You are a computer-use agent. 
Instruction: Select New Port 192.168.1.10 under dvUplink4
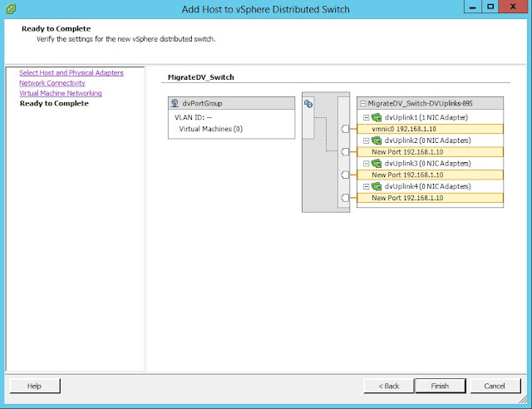tap(430, 198)
